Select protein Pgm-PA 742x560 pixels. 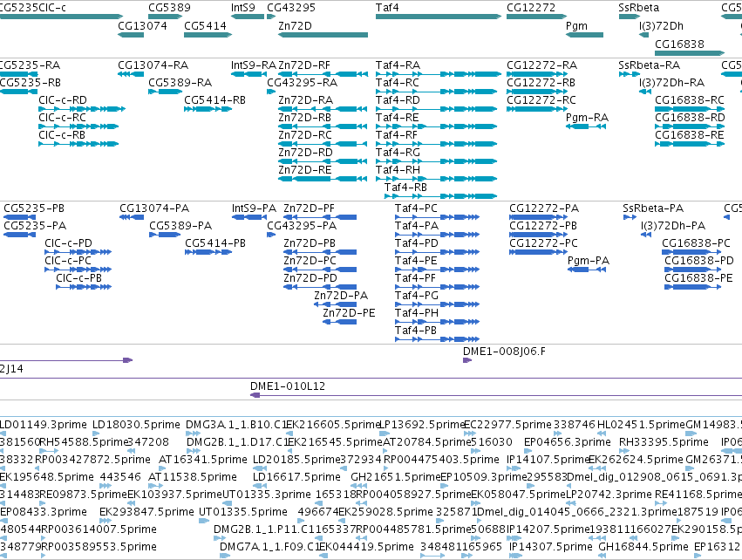point(589,260)
